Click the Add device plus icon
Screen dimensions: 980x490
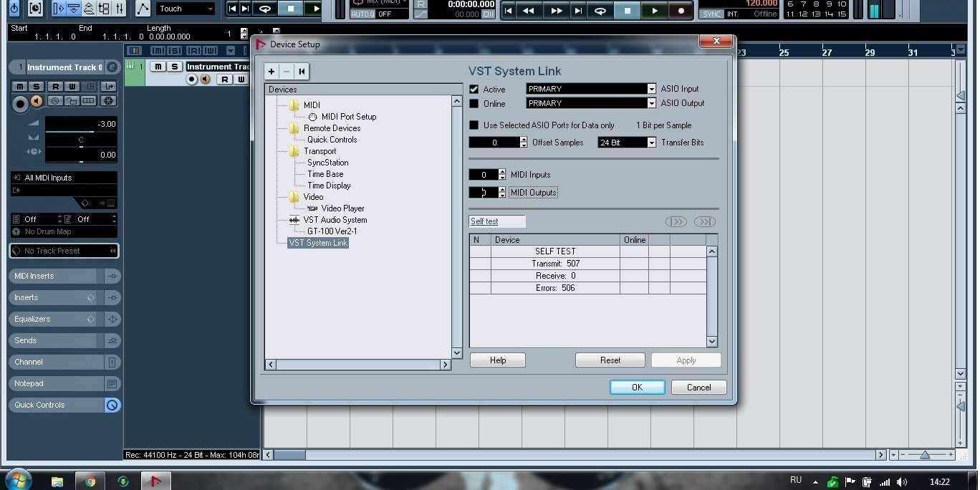272,72
